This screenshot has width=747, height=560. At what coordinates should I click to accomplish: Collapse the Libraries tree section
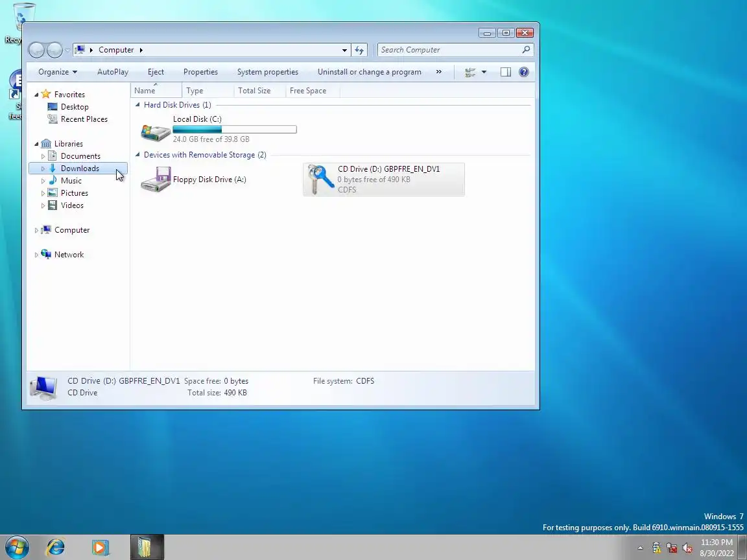(36, 144)
